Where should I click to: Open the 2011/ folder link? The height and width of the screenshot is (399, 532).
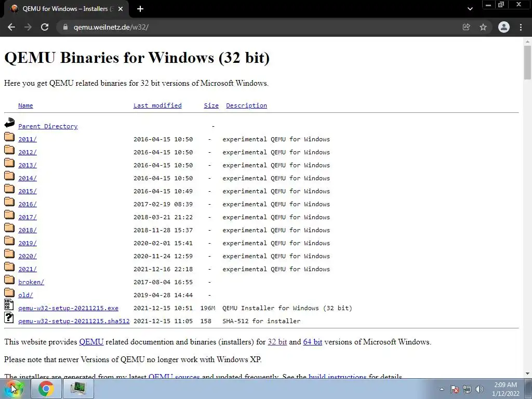click(x=27, y=139)
